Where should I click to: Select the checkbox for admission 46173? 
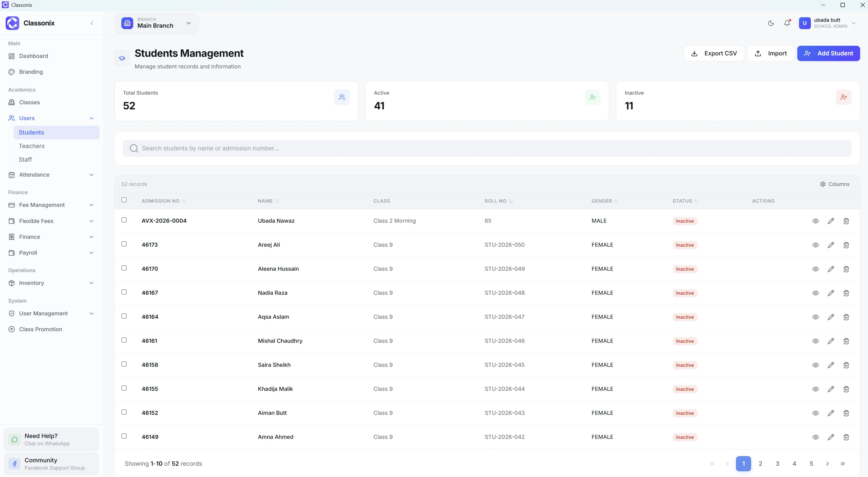(x=124, y=244)
